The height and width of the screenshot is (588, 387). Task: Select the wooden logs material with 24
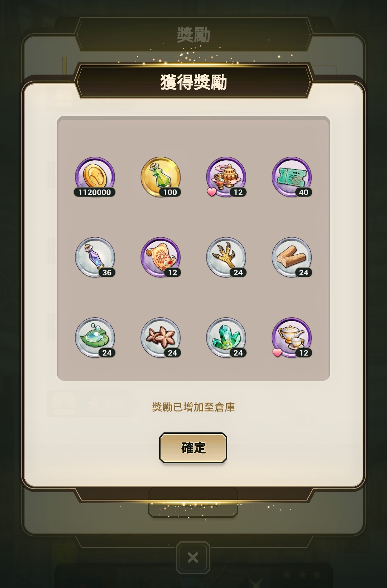coord(292,257)
